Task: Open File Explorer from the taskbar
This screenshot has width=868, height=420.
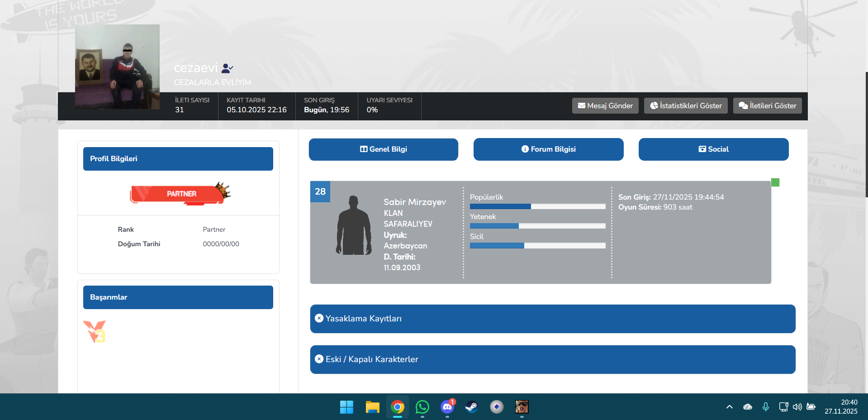Action: pyautogui.click(x=372, y=407)
